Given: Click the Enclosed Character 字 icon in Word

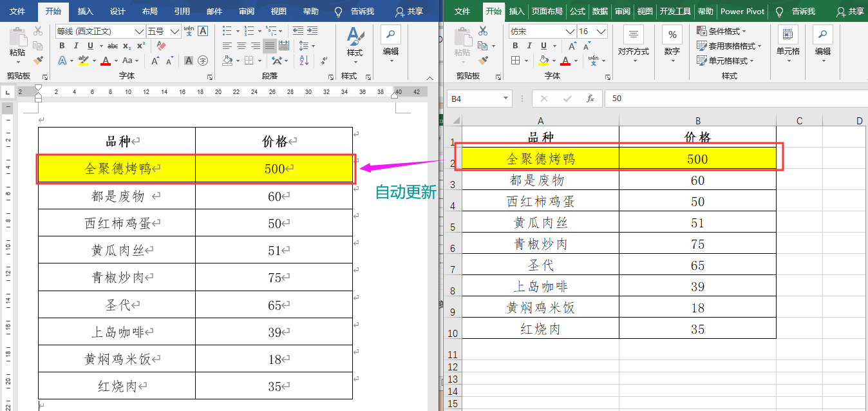Looking at the screenshot, I should coord(203,61).
